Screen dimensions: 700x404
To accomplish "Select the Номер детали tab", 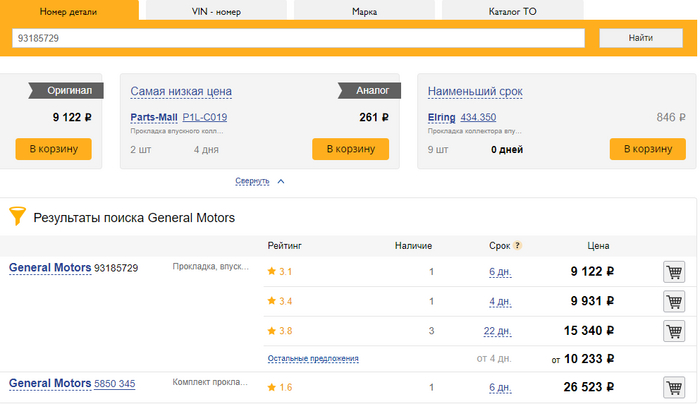I will [68, 11].
